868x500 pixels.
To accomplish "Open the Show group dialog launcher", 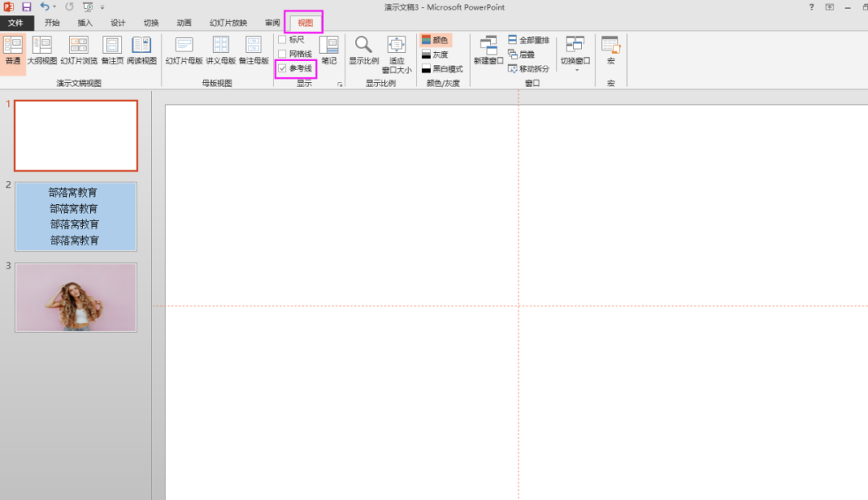I will 340,84.
